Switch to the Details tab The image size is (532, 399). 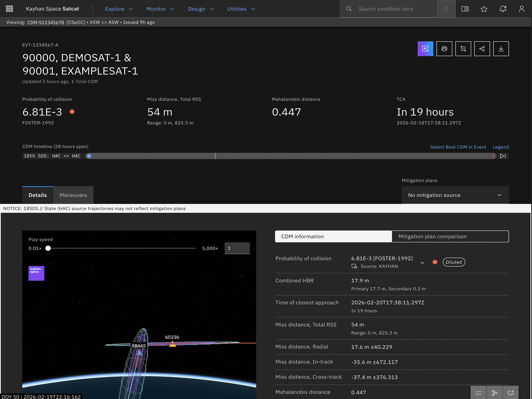(x=38, y=195)
